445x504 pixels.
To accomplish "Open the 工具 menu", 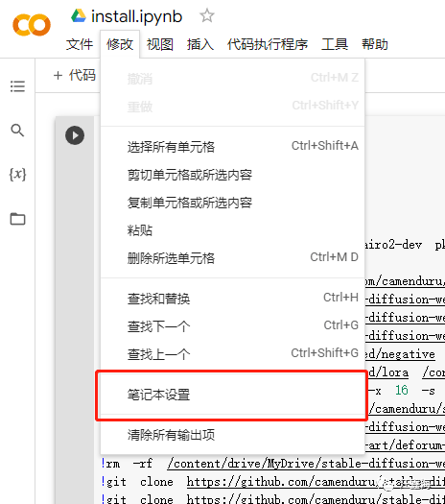I will pyautogui.click(x=335, y=44).
